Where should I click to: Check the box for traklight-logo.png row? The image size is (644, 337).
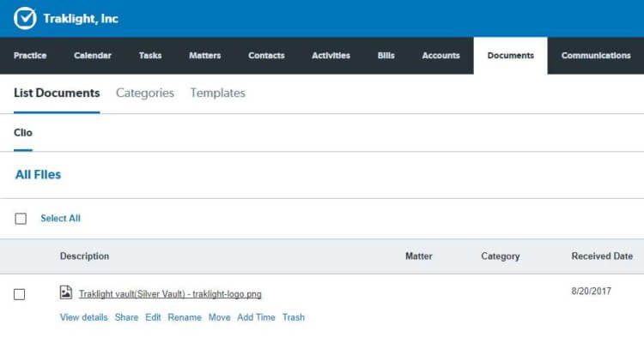tap(19, 294)
